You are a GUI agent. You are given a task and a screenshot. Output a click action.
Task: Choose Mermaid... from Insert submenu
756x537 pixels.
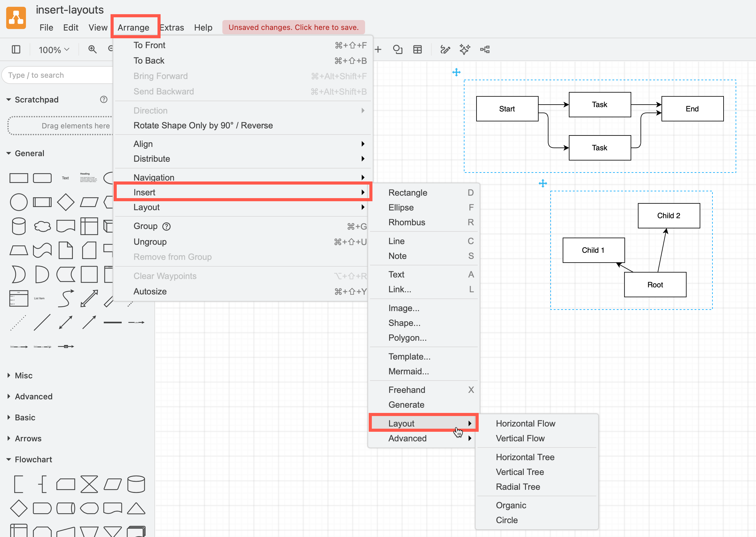[423, 372]
